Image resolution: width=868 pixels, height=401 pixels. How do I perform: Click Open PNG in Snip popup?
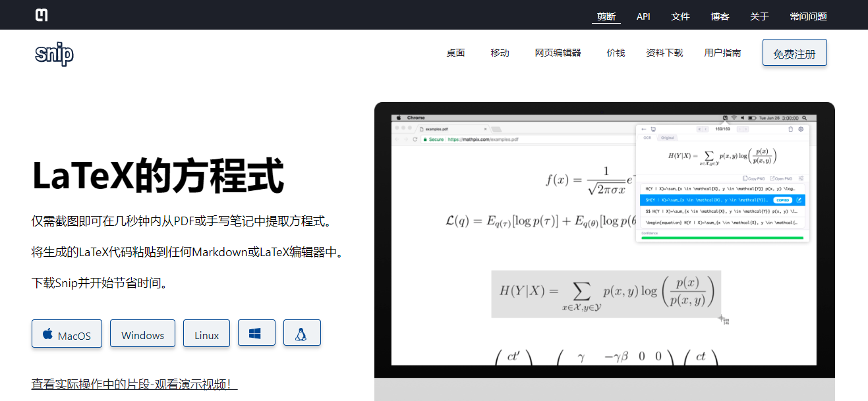pyautogui.click(x=781, y=178)
